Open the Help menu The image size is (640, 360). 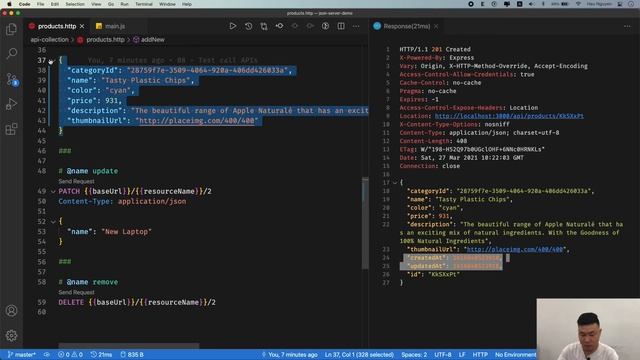click(187, 4)
